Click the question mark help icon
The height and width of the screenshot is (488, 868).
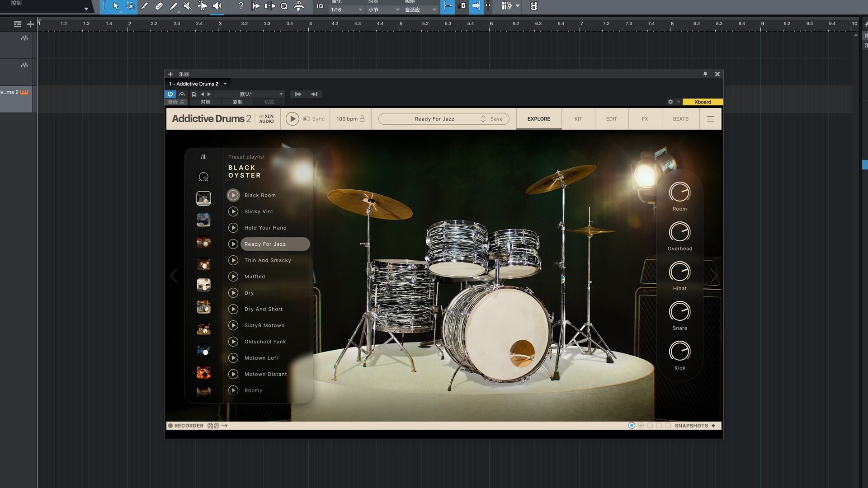click(x=241, y=6)
